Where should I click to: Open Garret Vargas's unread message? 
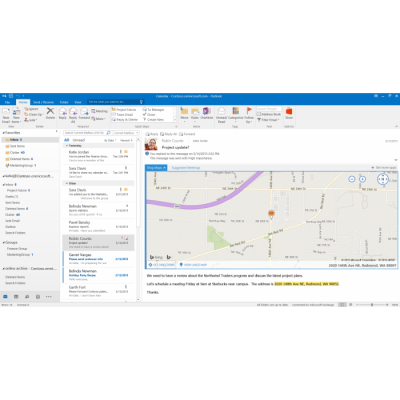(x=98, y=259)
